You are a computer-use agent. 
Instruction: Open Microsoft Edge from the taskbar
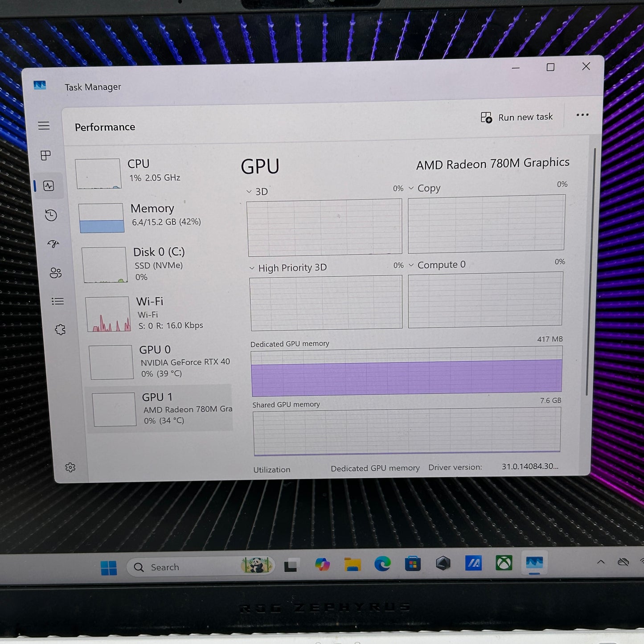(382, 564)
